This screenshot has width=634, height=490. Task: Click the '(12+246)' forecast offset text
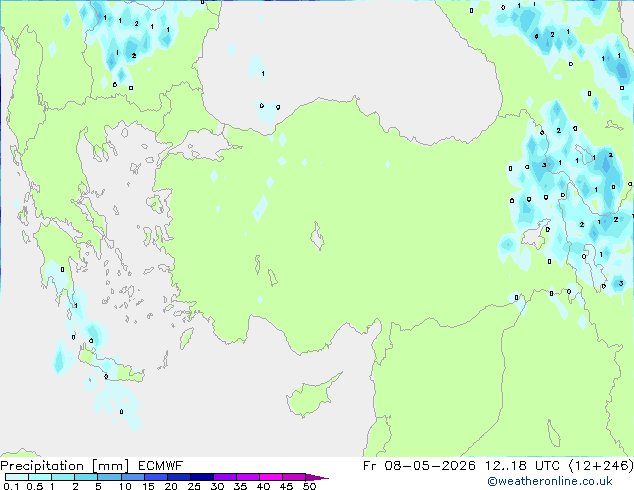click(x=601, y=466)
